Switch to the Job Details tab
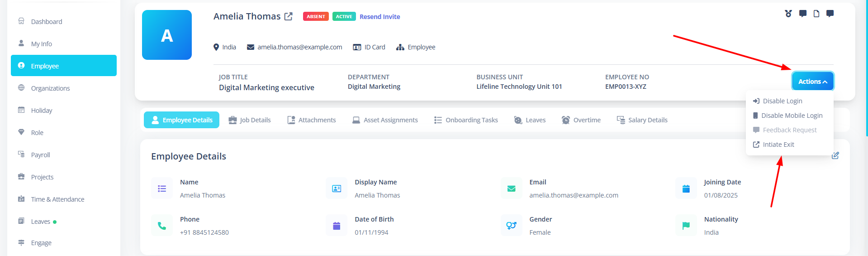 point(250,120)
